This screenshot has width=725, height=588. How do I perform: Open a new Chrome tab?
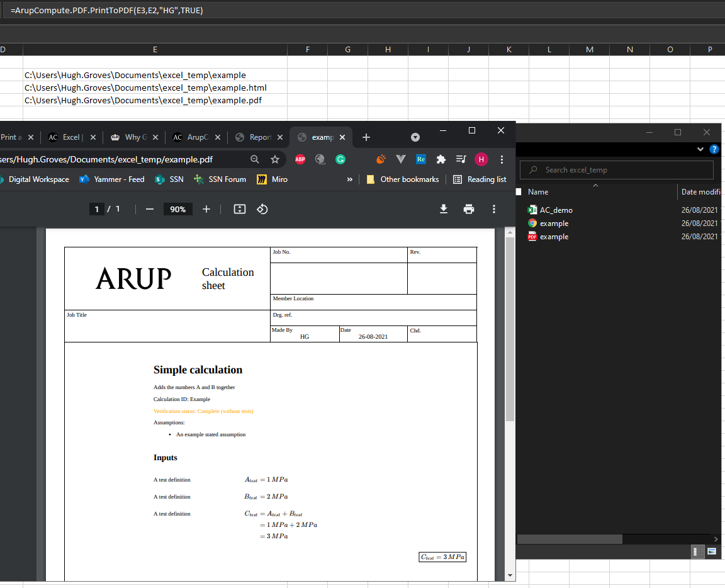pos(366,137)
